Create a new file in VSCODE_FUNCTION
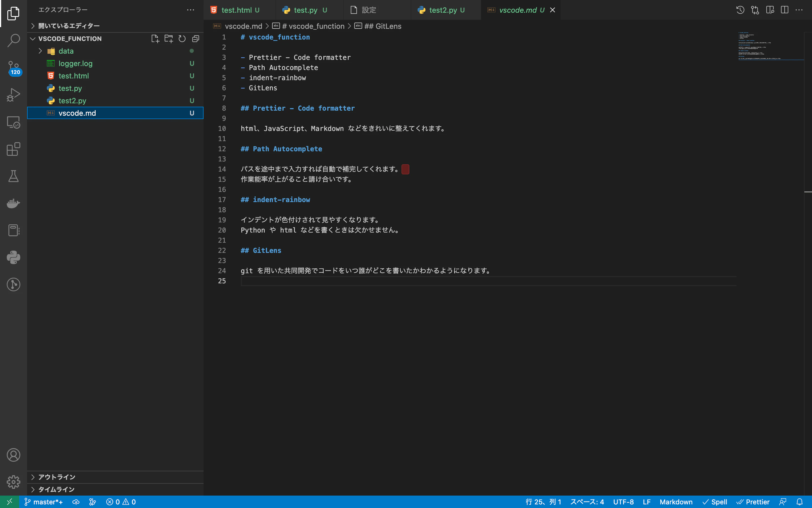Viewport: 812px width, 508px height. tap(155, 39)
